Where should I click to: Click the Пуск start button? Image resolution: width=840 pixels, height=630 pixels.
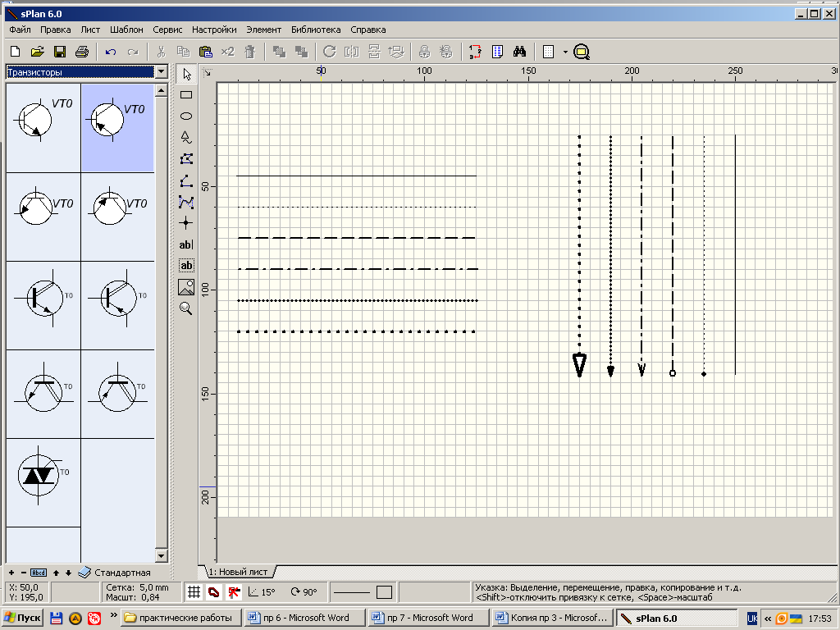pyautogui.click(x=22, y=618)
